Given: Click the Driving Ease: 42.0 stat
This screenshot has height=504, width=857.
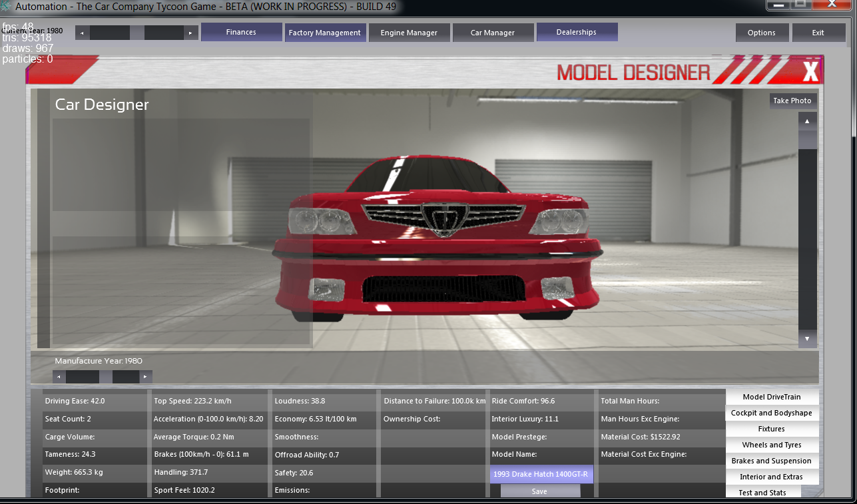Looking at the screenshot, I should (75, 401).
